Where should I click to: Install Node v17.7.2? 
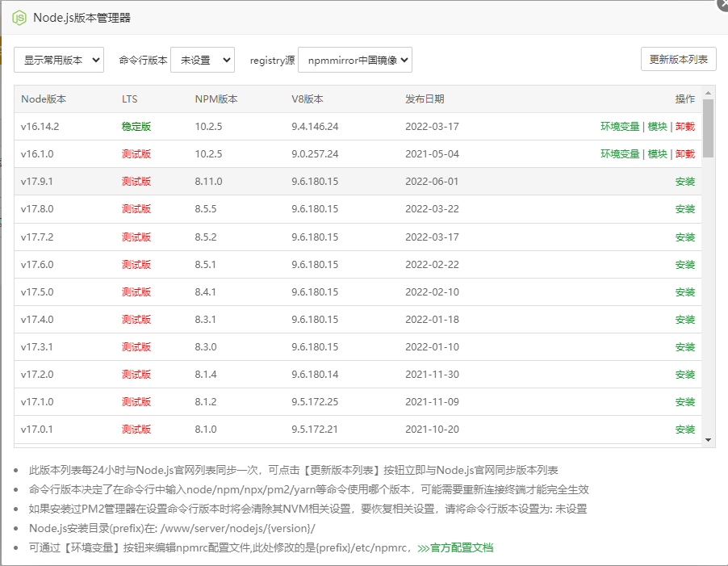coord(685,237)
